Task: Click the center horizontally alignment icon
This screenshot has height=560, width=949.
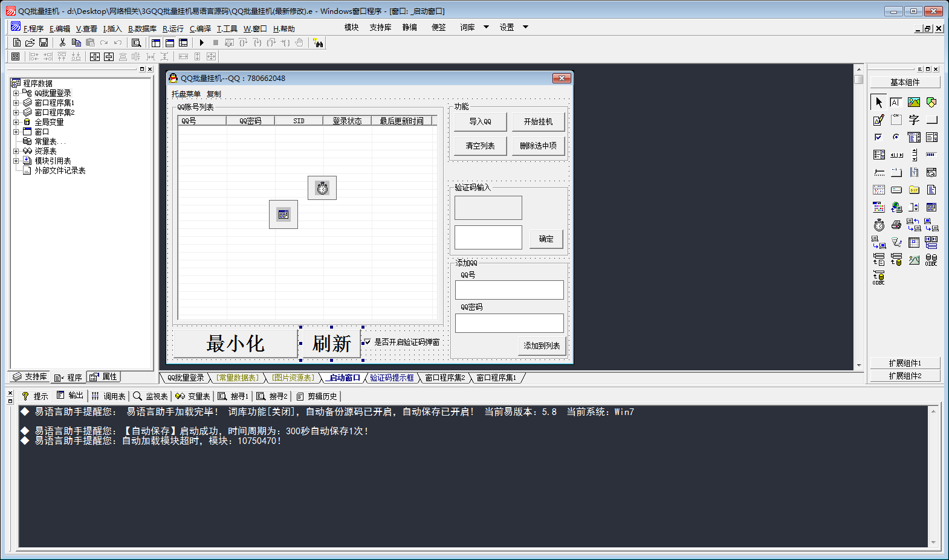Action: coord(95,57)
